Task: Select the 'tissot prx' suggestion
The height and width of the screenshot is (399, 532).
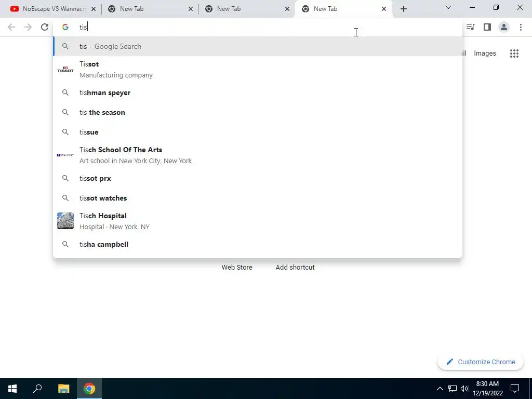Action: pos(258,179)
